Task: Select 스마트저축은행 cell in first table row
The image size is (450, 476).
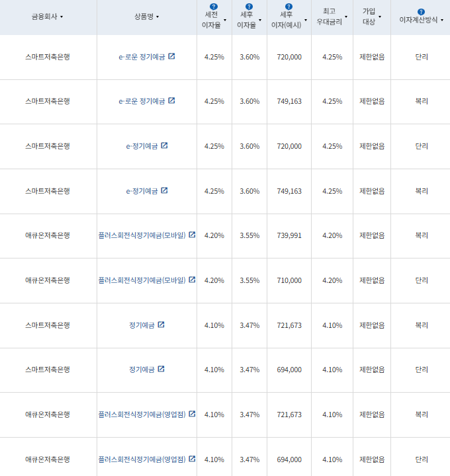Action: [x=48, y=57]
